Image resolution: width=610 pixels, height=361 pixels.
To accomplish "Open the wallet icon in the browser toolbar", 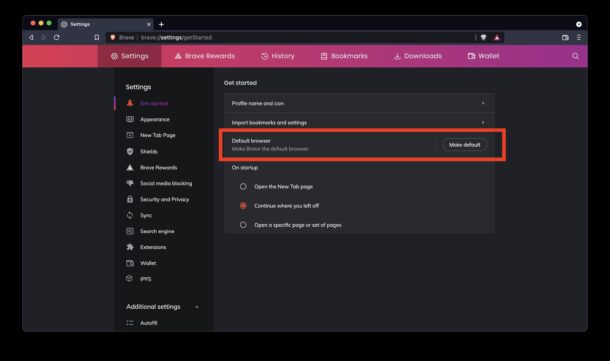I will pyautogui.click(x=565, y=37).
